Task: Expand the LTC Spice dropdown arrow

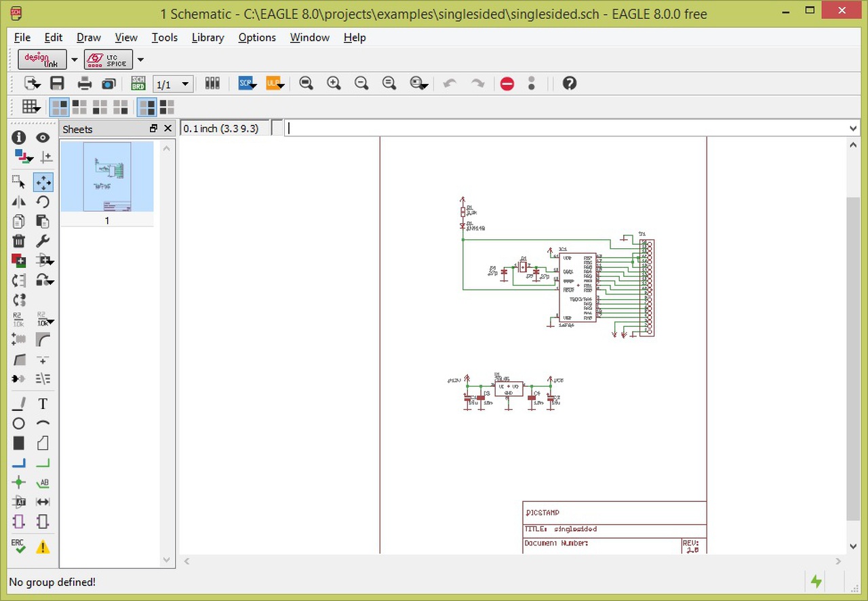Action: tap(140, 60)
